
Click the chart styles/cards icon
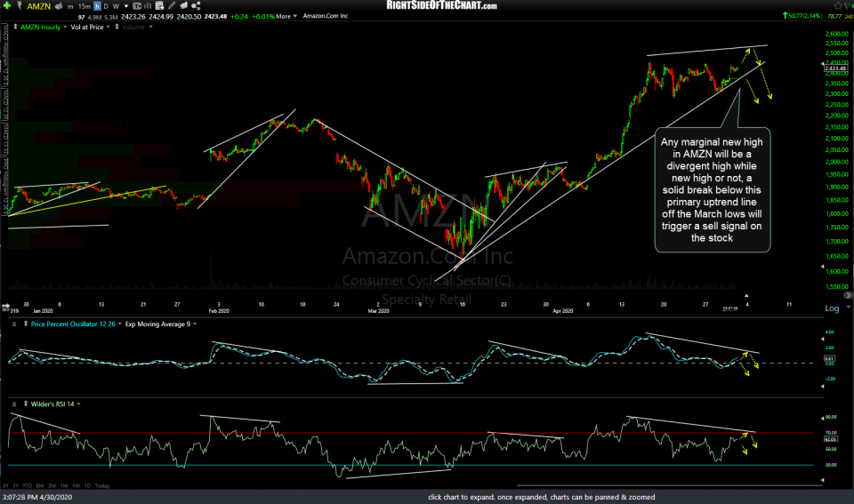click(x=183, y=6)
